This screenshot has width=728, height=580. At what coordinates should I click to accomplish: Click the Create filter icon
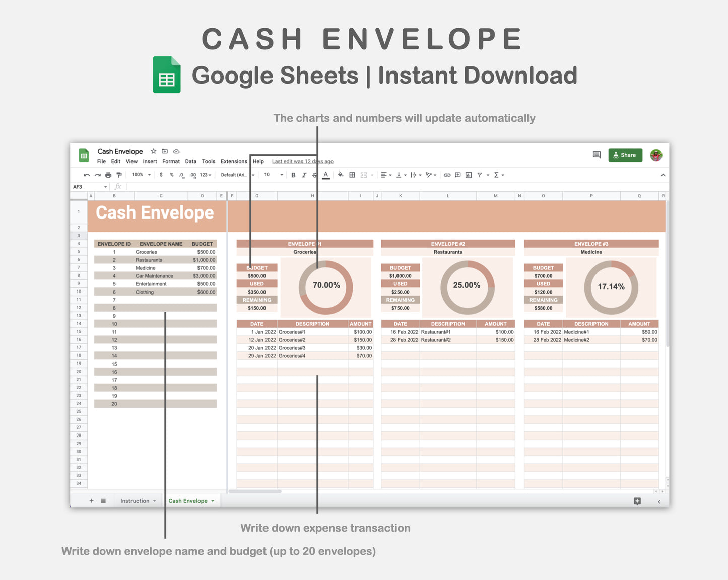click(481, 175)
